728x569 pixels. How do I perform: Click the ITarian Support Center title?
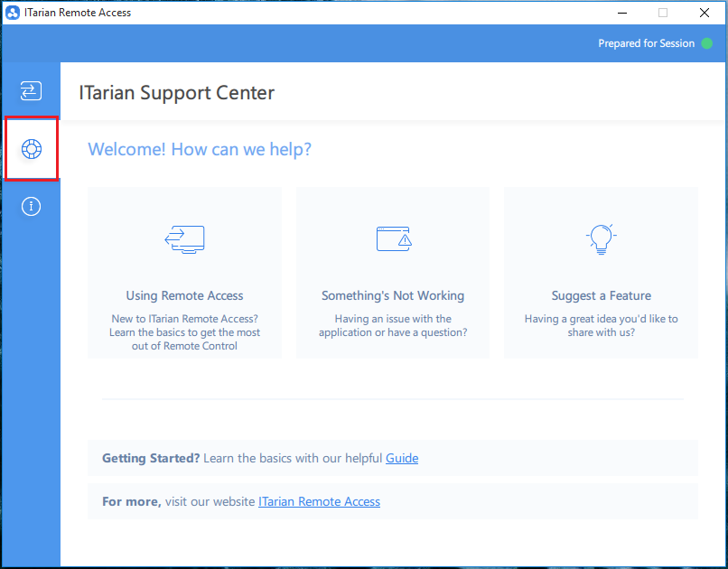(176, 92)
